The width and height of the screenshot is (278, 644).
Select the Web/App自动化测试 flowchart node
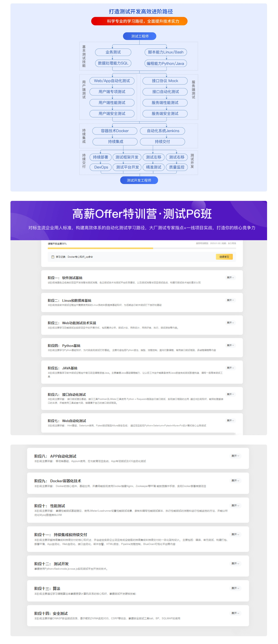(112, 81)
